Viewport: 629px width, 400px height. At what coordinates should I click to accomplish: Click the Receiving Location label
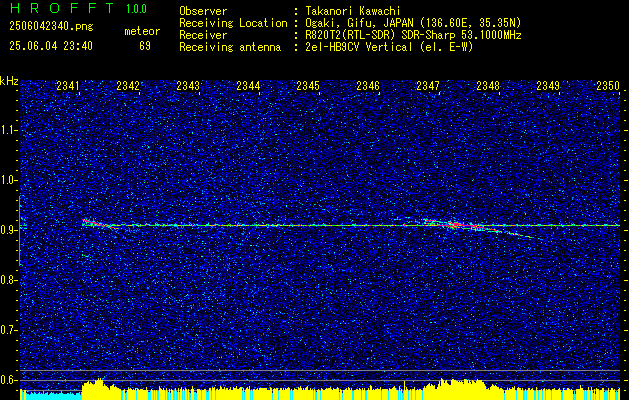click(233, 23)
